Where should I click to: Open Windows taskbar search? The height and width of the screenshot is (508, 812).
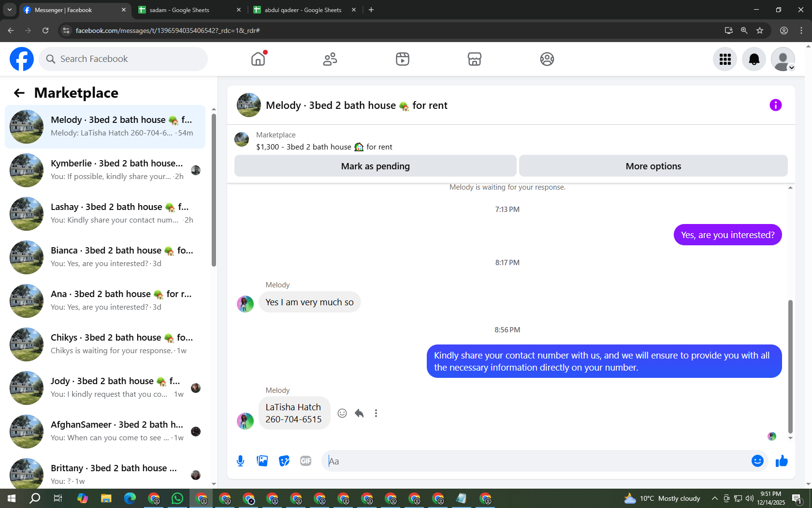(35, 498)
